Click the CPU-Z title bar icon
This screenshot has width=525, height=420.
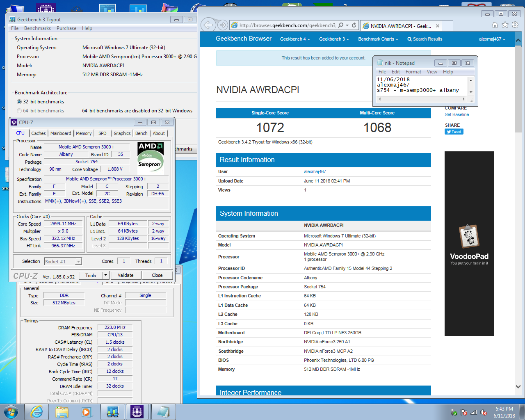tap(14, 122)
